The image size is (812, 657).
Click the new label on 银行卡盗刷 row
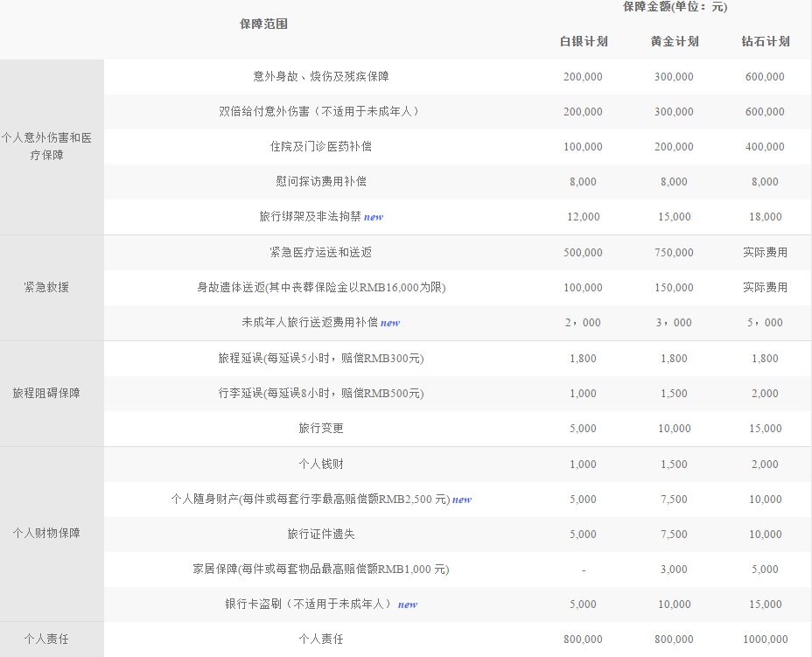(407, 604)
